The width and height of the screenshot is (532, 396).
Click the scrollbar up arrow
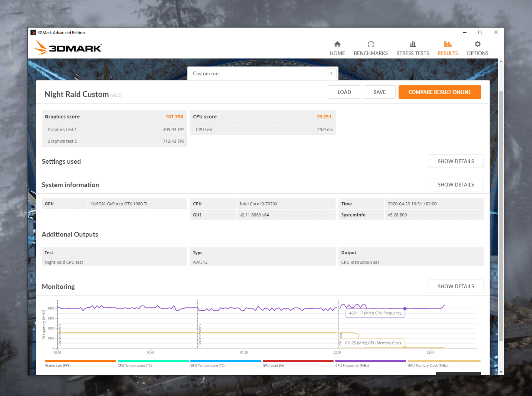(x=501, y=62)
